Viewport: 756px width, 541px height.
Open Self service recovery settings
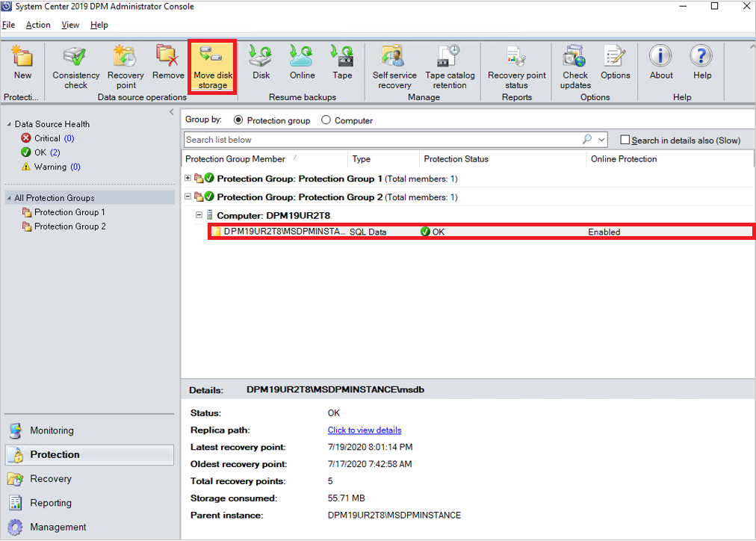tap(394, 67)
